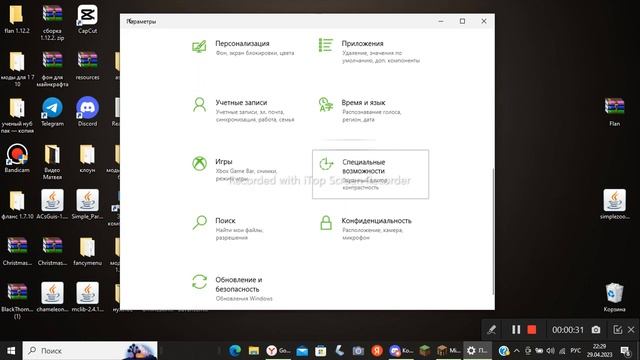
Task: Select the recorder's pen annotation tool
Action: (x=491, y=329)
